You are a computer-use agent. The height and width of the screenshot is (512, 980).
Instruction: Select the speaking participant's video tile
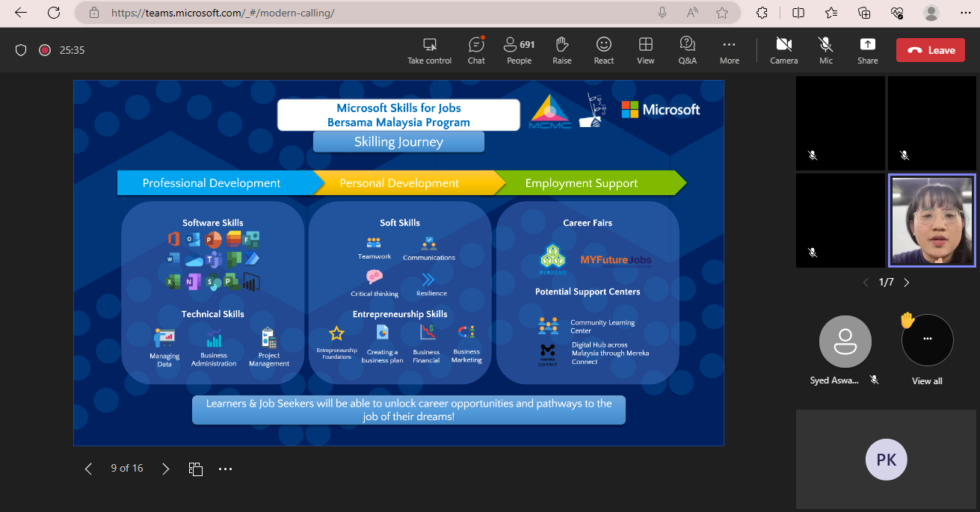coord(931,220)
